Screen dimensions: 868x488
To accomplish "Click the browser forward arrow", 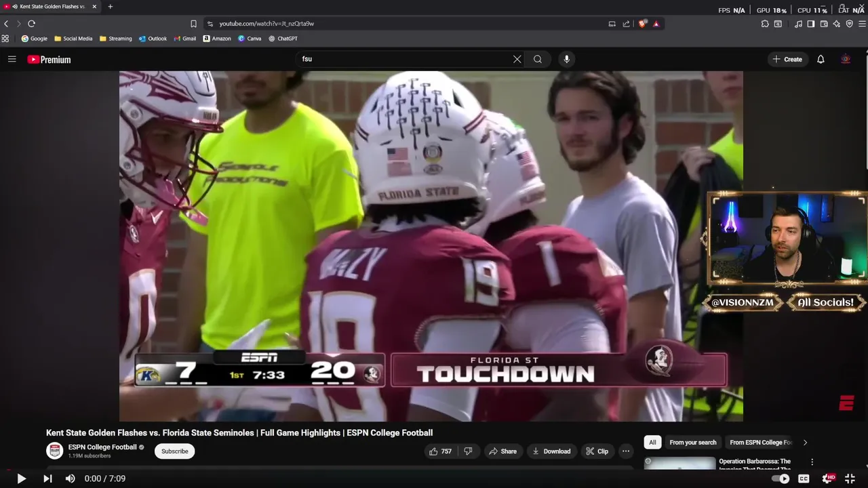I will pos(18,24).
